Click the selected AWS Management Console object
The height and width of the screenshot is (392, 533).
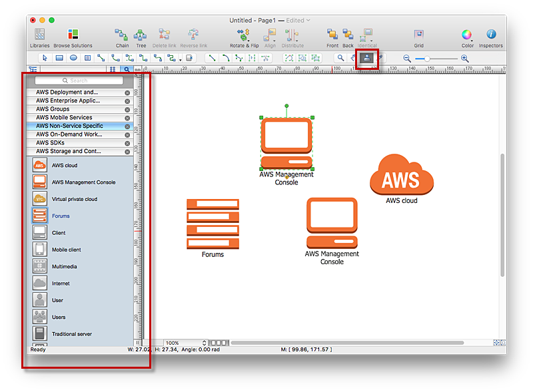[286, 143]
